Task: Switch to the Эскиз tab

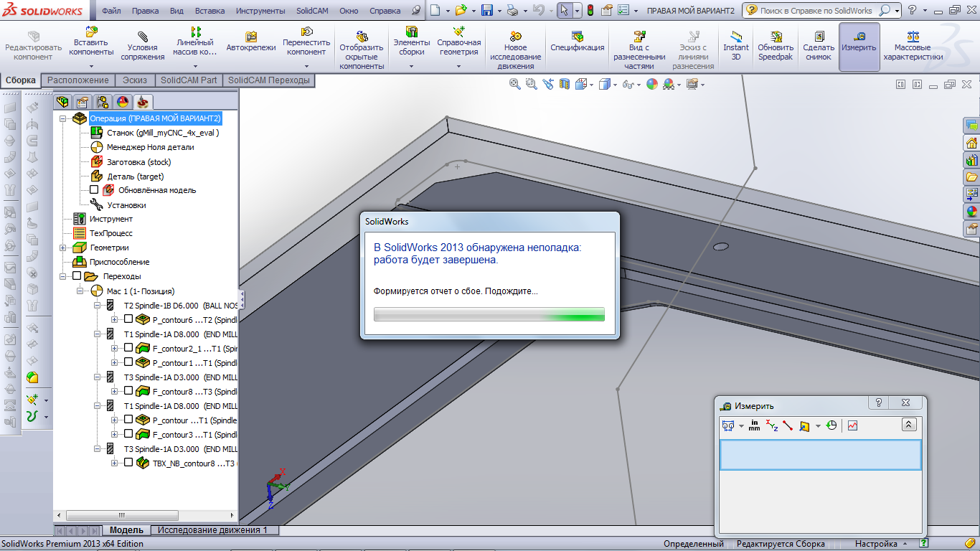Action: click(x=135, y=80)
